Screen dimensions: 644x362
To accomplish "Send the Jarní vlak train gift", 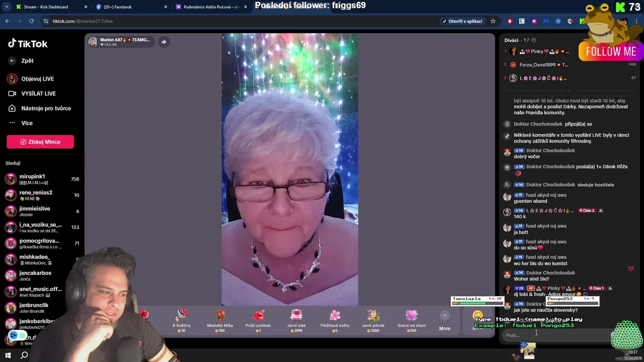I will 296,320.
